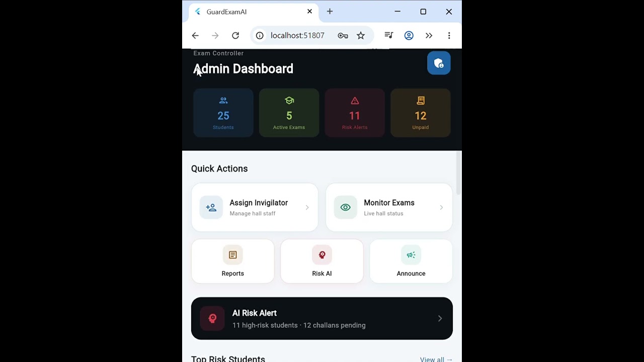Click the Live hall status subtitle
The image size is (644, 362).
click(383, 214)
